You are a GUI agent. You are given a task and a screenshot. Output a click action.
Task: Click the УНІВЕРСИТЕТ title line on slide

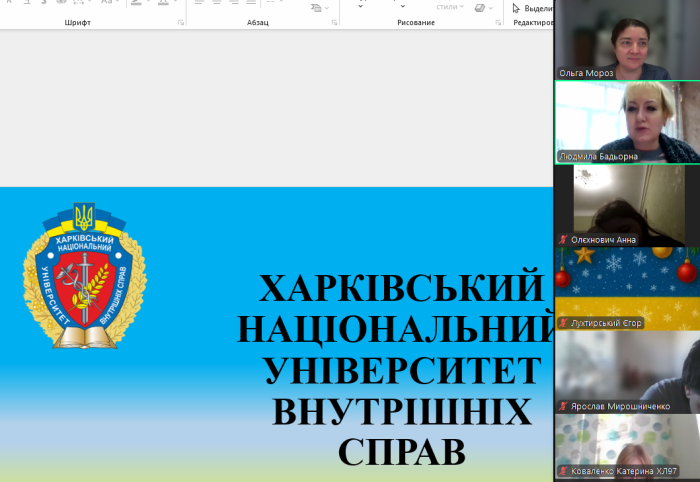(402, 370)
